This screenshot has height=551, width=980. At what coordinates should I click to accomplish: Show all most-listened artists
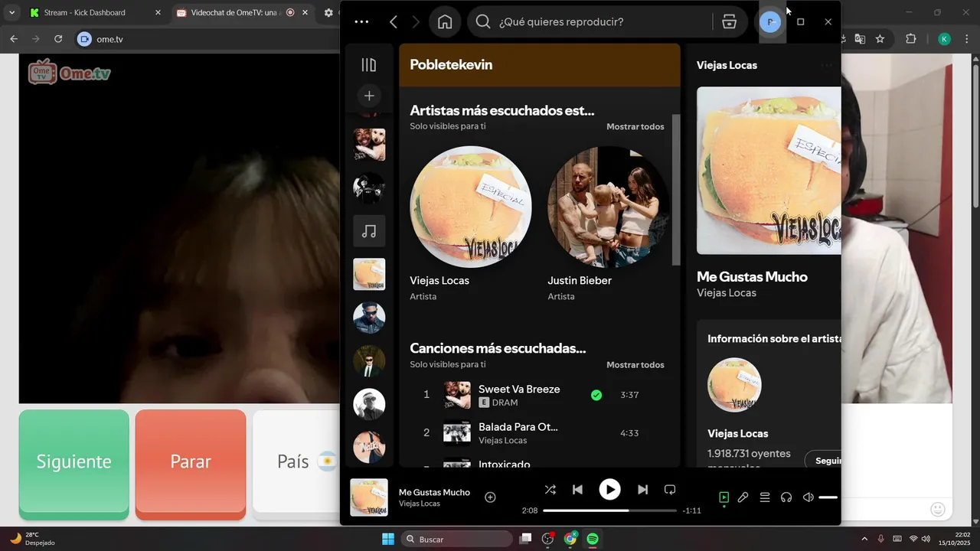point(635,126)
